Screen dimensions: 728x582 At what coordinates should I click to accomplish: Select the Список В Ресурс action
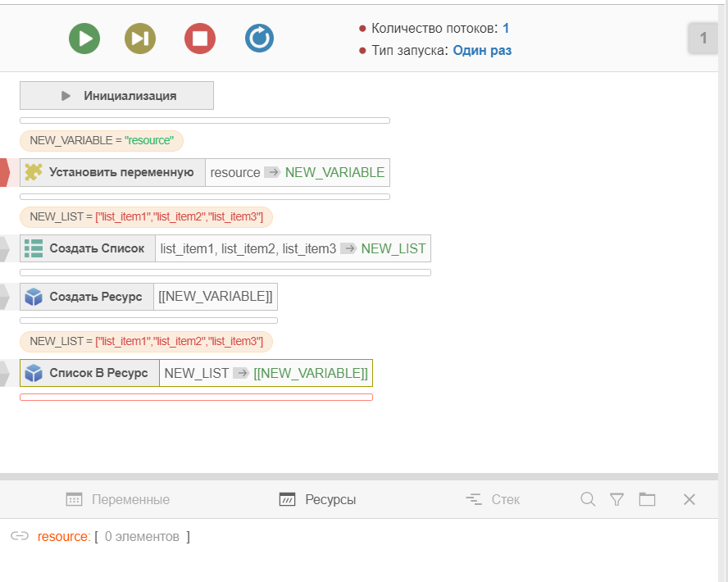98,373
